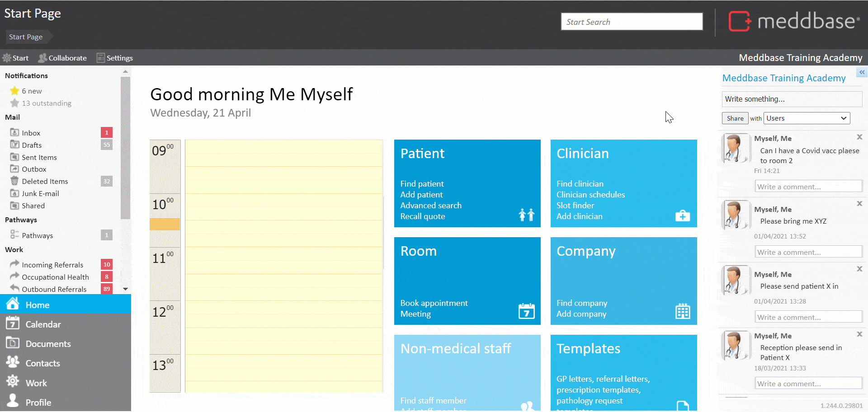Open Advanced search for patients
The height and width of the screenshot is (412, 868).
[431, 206]
